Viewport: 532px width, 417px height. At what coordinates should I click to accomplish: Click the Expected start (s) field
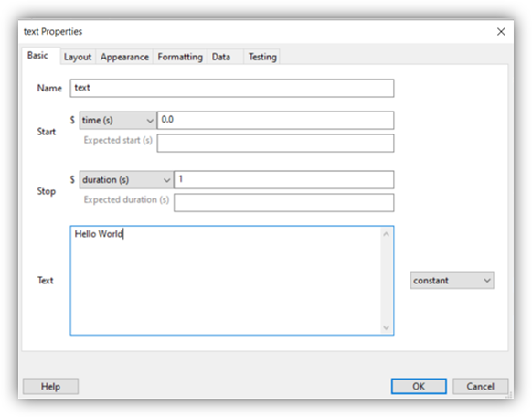(x=275, y=144)
